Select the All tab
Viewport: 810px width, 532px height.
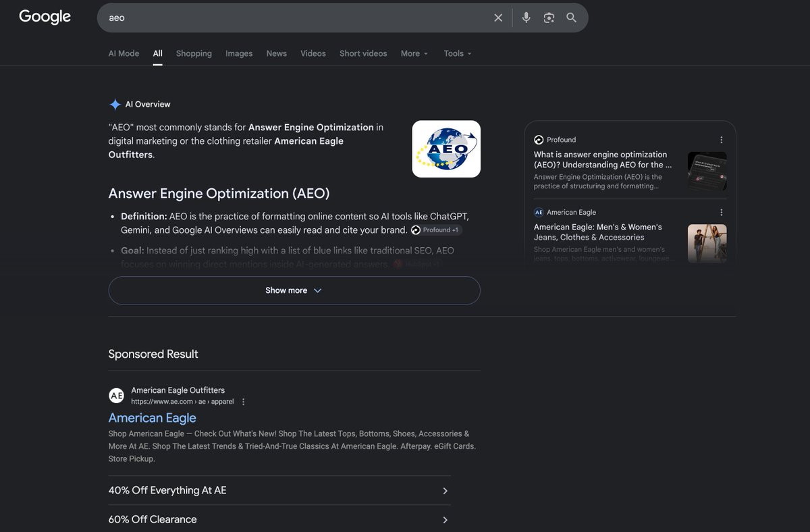coord(157,53)
